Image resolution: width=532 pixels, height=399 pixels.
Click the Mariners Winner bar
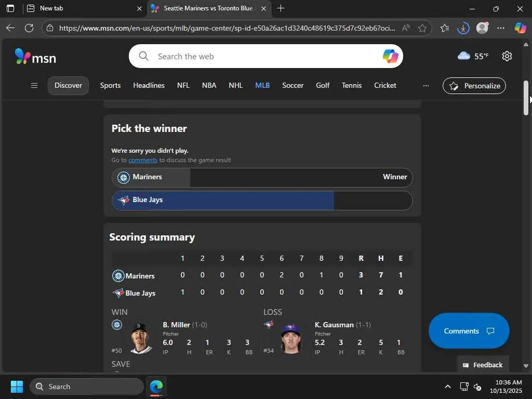tap(262, 178)
